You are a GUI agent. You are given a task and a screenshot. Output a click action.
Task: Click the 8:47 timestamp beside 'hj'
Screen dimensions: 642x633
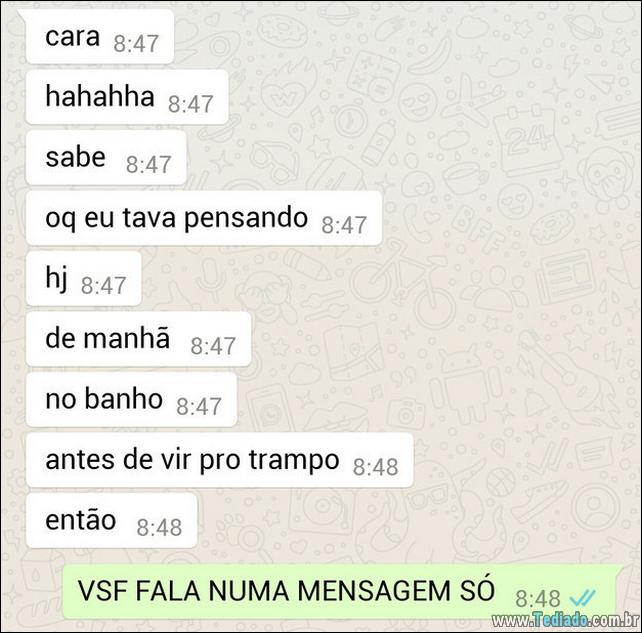tap(103, 286)
